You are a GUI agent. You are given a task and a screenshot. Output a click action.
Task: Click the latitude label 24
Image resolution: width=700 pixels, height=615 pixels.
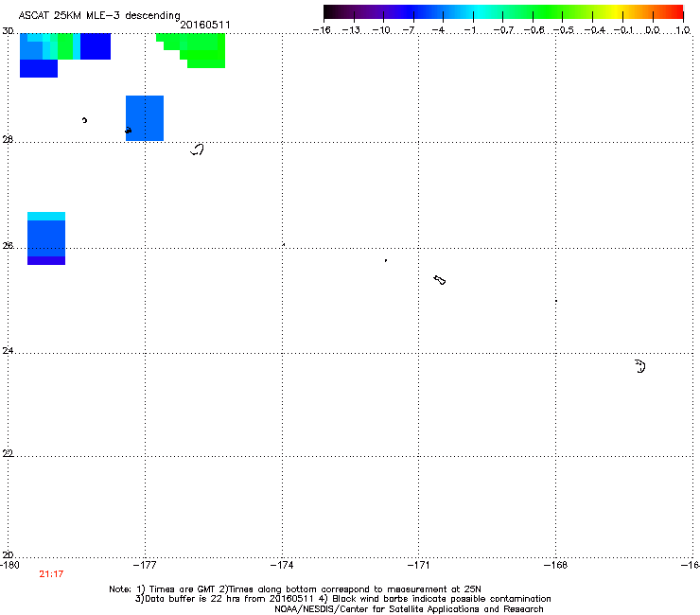click(8, 351)
